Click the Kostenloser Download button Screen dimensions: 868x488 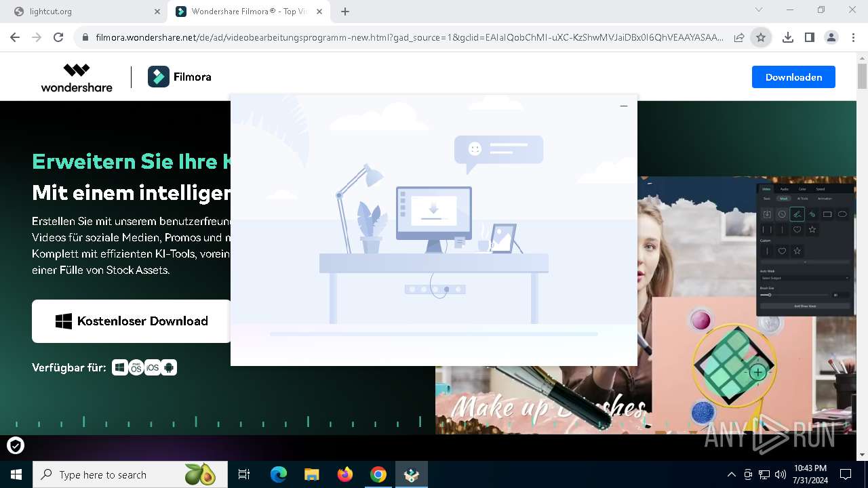click(x=132, y=321)
